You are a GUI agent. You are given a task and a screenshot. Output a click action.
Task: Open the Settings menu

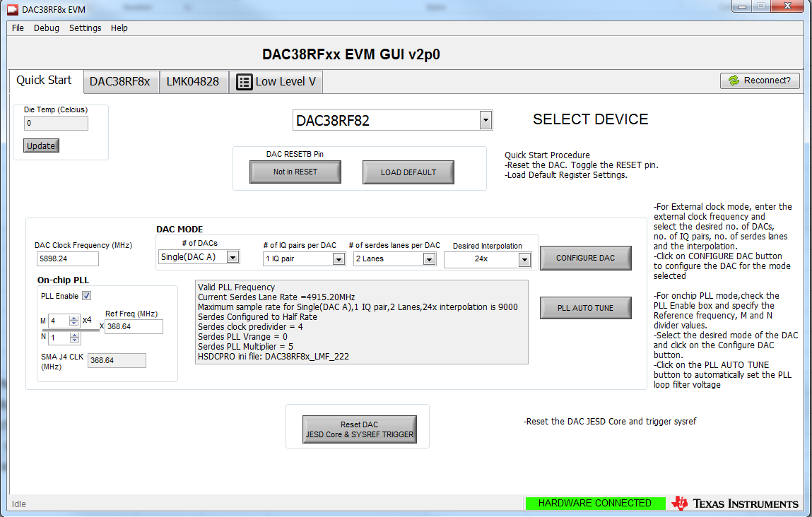pyautogui.click(x=86, y=28)
